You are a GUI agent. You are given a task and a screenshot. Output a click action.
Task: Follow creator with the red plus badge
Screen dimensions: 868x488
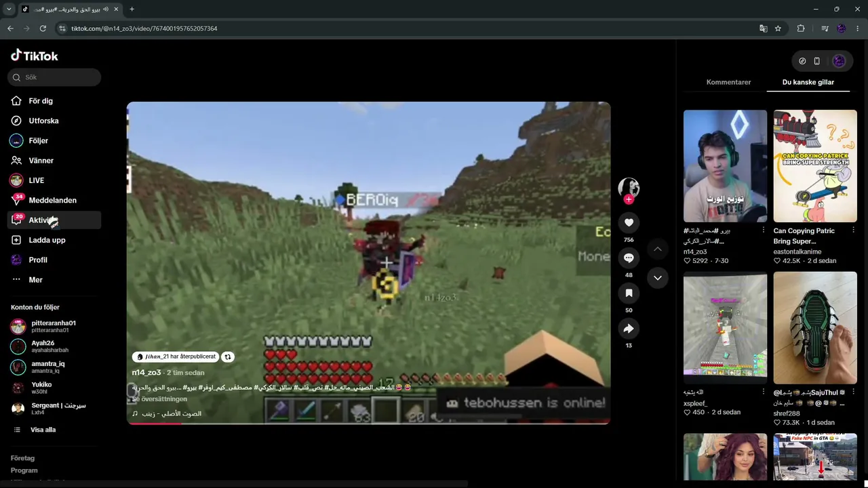point(629,199)
